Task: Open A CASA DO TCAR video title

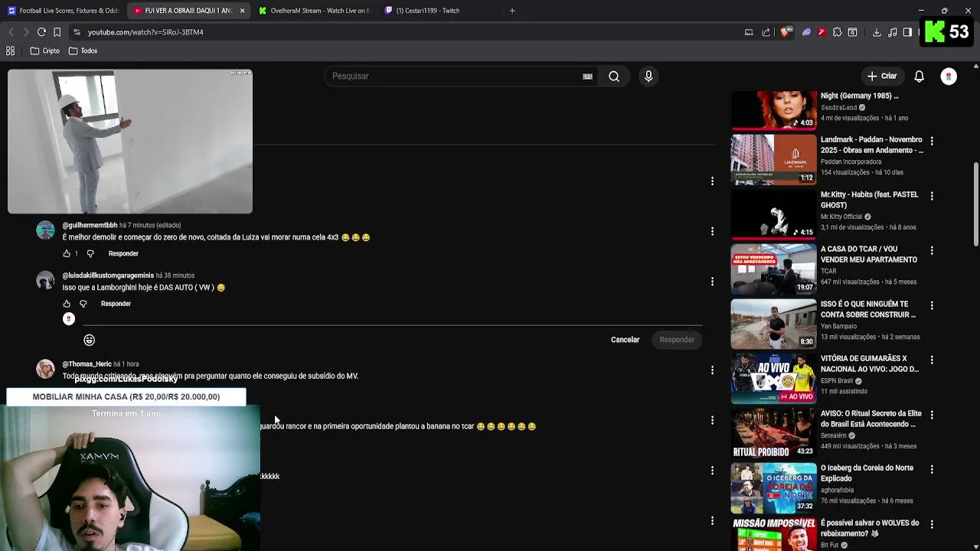Action: 869,254
